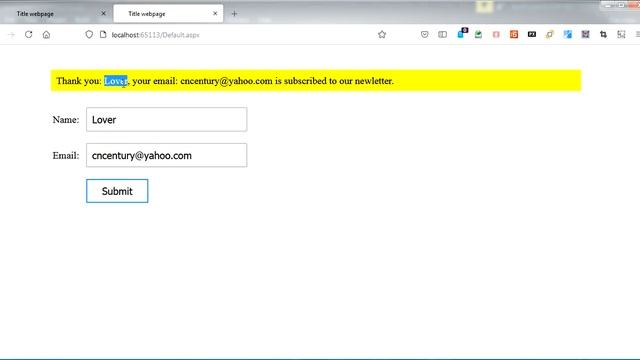Open the pink square extension icon
640x360 pixels.
496,35
